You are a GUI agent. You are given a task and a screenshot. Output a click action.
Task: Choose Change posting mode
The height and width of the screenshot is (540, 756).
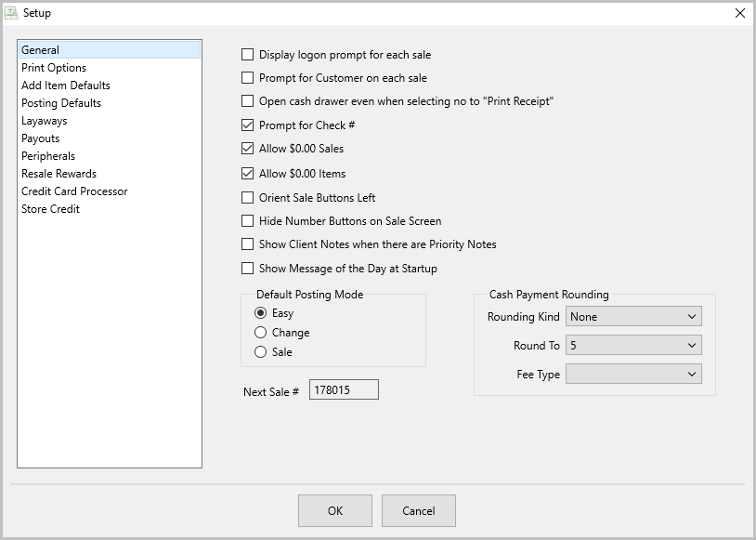coord(260,333)
